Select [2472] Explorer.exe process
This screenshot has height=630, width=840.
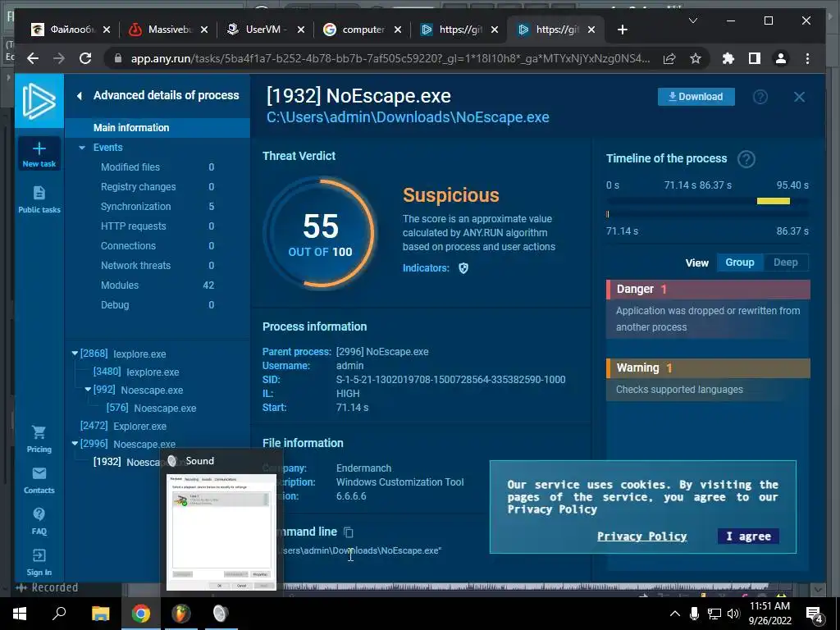(x=123, y=426)
